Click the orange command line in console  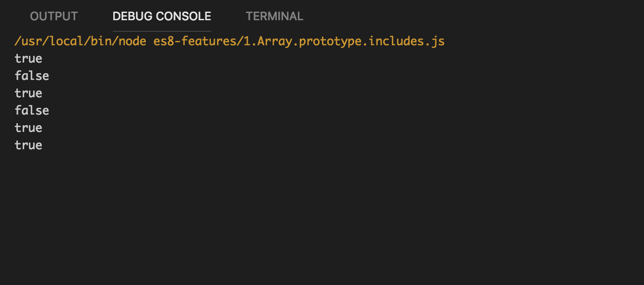[229, 41]
